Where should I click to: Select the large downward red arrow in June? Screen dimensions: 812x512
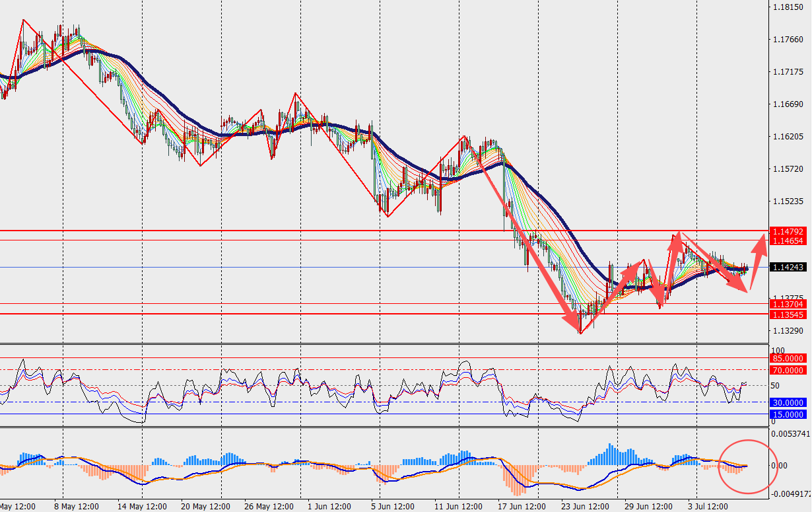pyautogui.click(x=529, y=246)
